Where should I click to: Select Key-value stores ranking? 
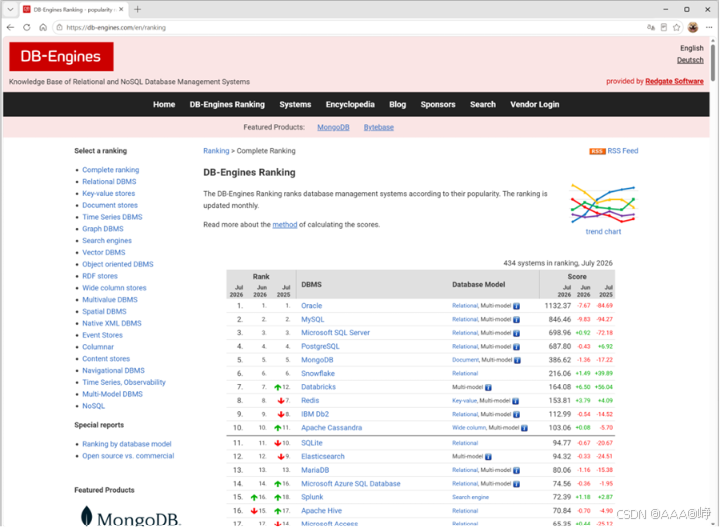click(109, 193)
